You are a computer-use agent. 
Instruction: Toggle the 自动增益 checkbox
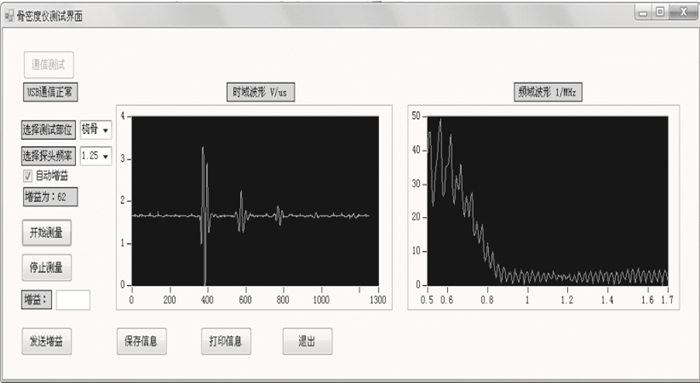pyautogui.click(x=28, y=176)
